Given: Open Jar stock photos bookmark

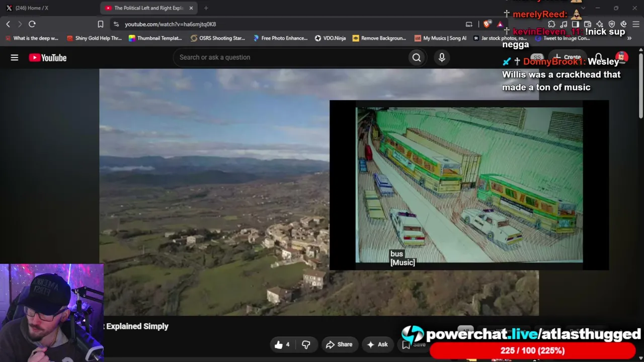Looking at the screenshot, I should click(x=500, y=38).
